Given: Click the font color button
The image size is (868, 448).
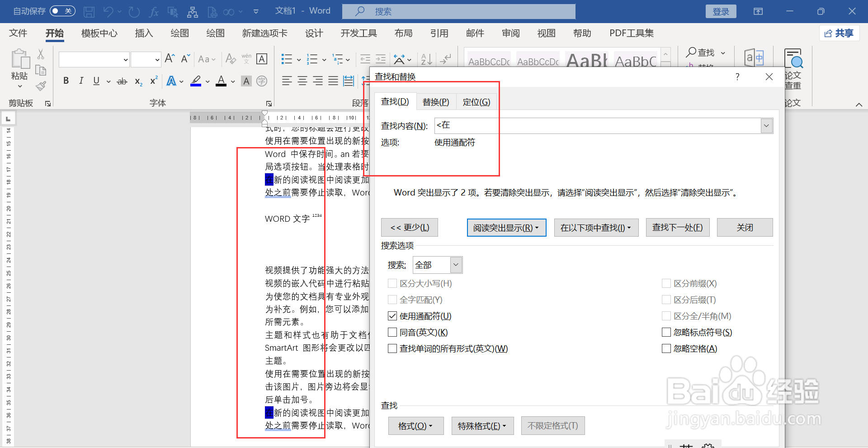Looking at the screenshot, I should (x=221, y=81).
